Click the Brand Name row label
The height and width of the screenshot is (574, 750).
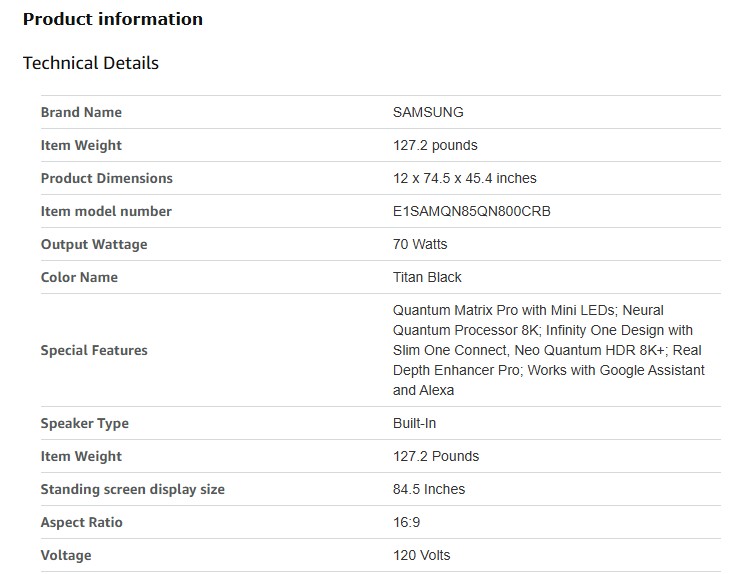tap(81, 112)
